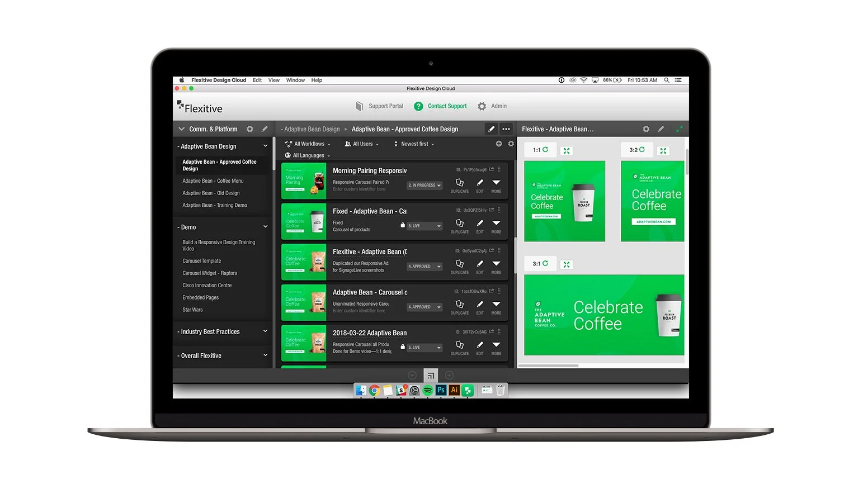The width and height of the screenshot is (868, 503).
Task: Collapse the Demo folder section
Action: pyautogui.click(x=265, y=227)
